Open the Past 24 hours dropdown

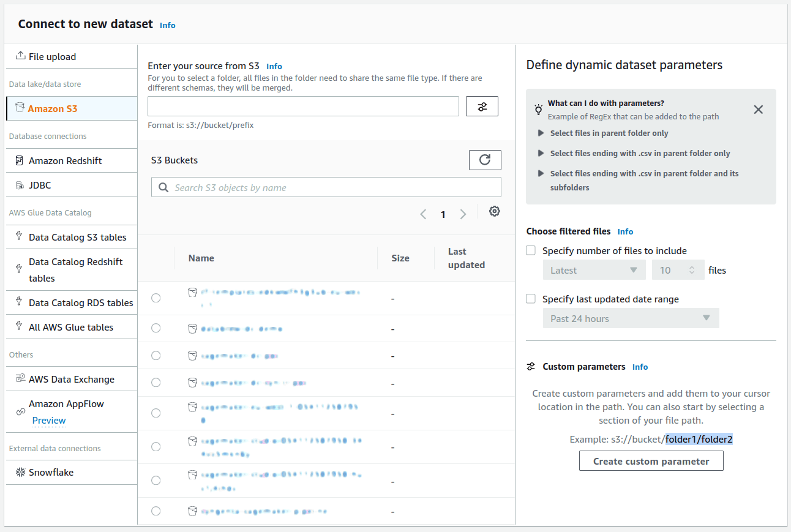pyautogui.click(x=631, y=318)
